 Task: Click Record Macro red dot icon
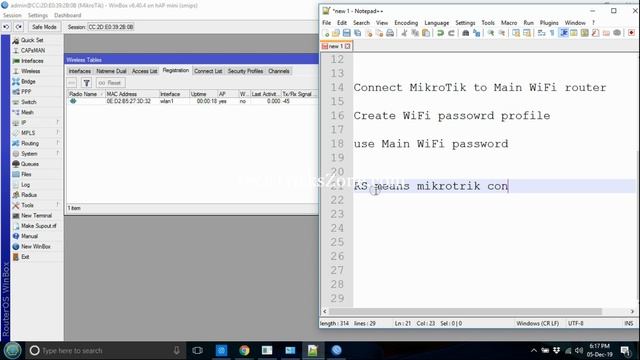(x=631, y=33)
